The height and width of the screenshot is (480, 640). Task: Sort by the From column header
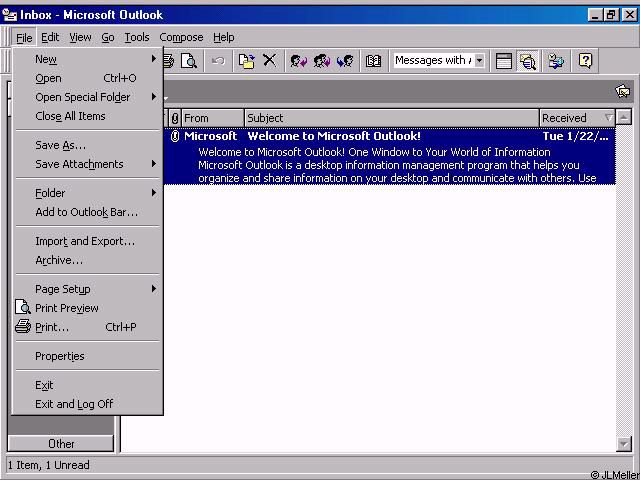212,118
